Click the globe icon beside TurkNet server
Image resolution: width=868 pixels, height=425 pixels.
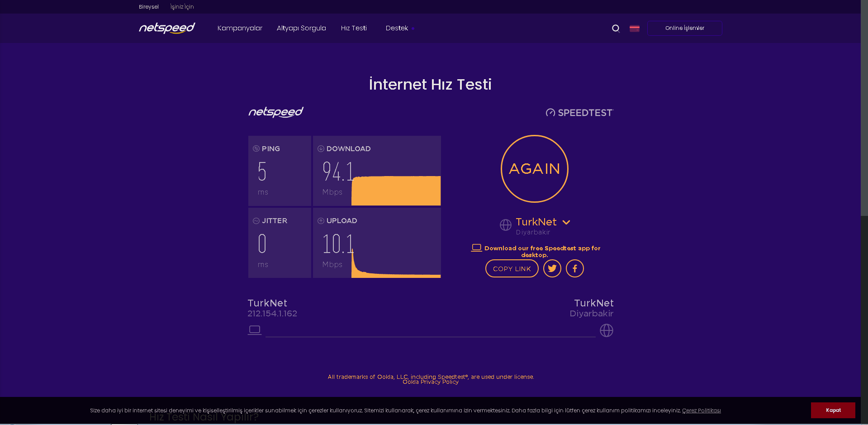[506, 224]
